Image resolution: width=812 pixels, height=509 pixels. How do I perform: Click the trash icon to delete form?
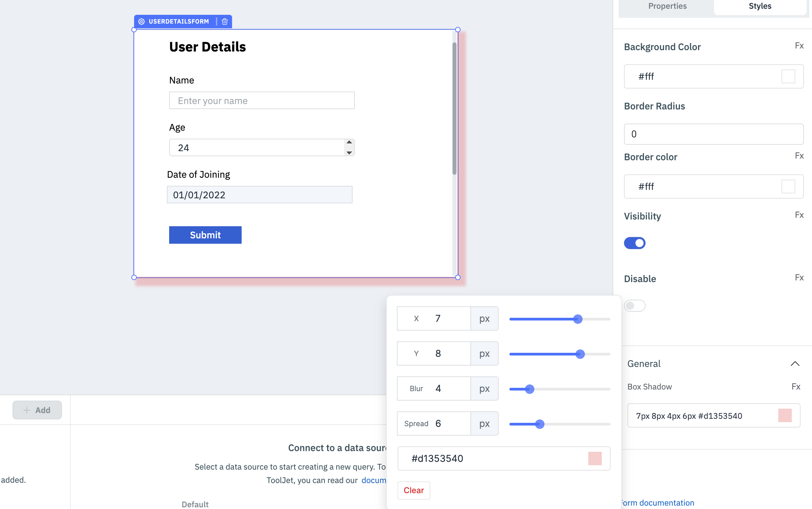pyautogui.click(x=225, y=22)
